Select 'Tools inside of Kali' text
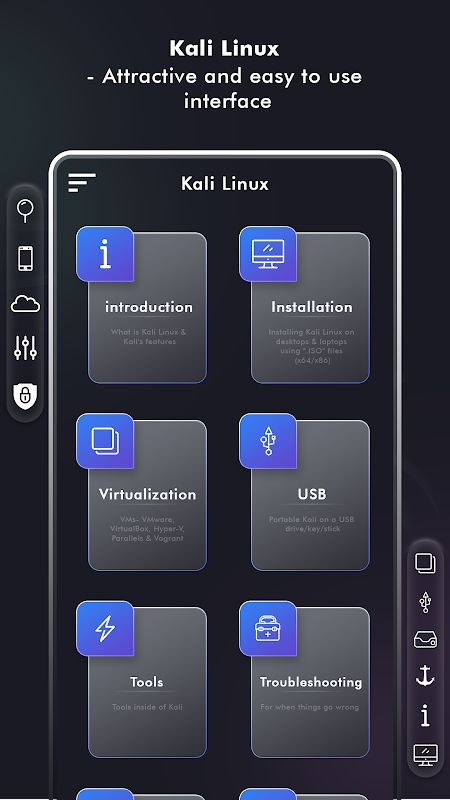The image size is (450, 800). [147, 707]
